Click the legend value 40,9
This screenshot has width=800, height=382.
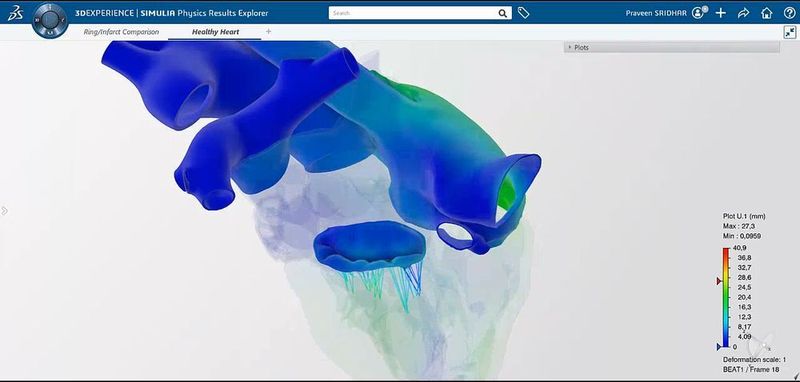pos(739,248)
